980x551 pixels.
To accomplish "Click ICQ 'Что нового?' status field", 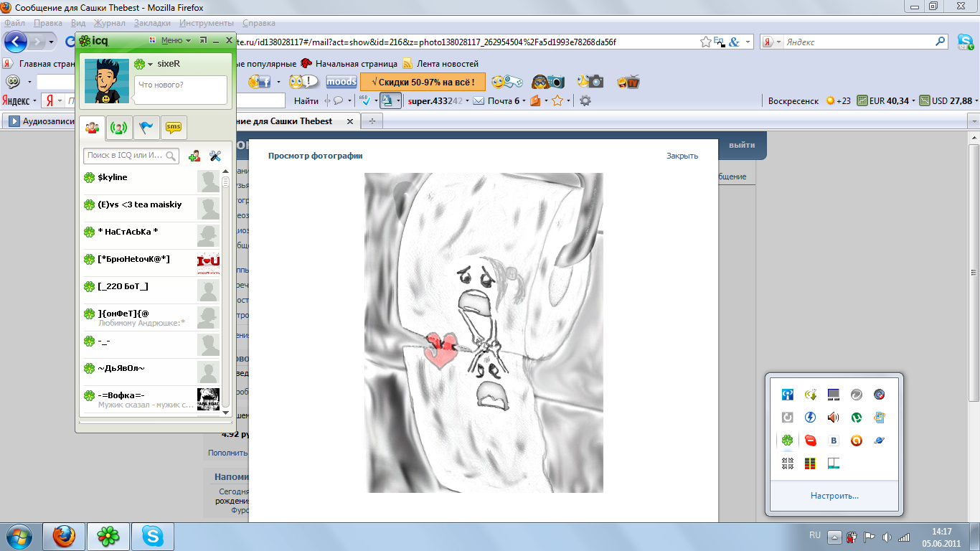I will (181, 90).
